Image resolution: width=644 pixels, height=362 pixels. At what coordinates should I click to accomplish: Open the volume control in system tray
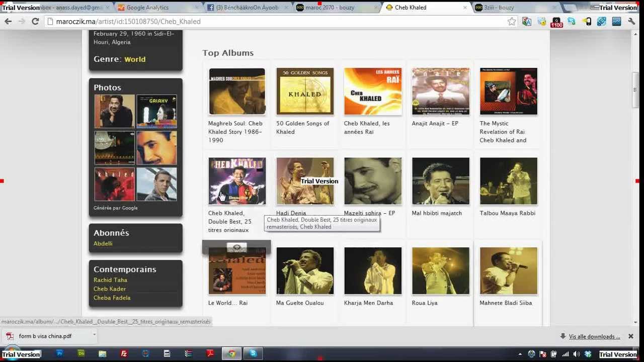tap(577, 354)
